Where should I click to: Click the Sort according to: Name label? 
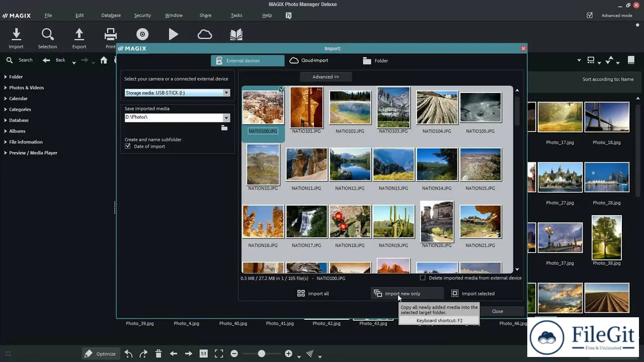(x=608, y=79)
